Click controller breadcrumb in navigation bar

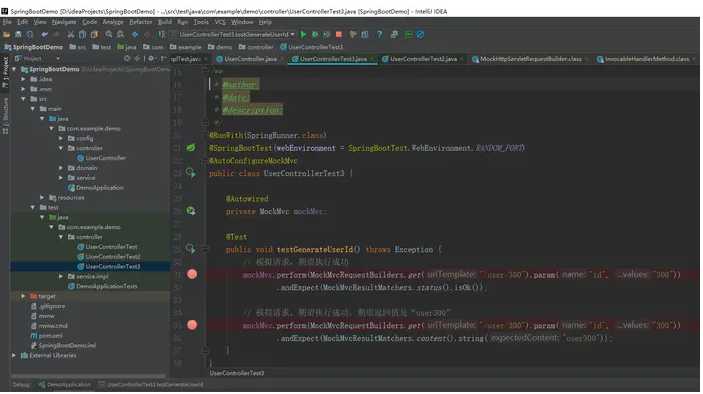tap(256, 47)
